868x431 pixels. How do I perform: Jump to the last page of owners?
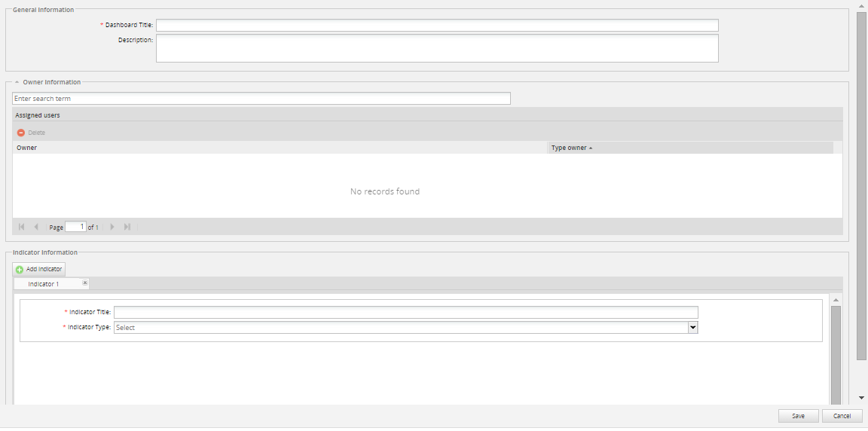point(127,227)
